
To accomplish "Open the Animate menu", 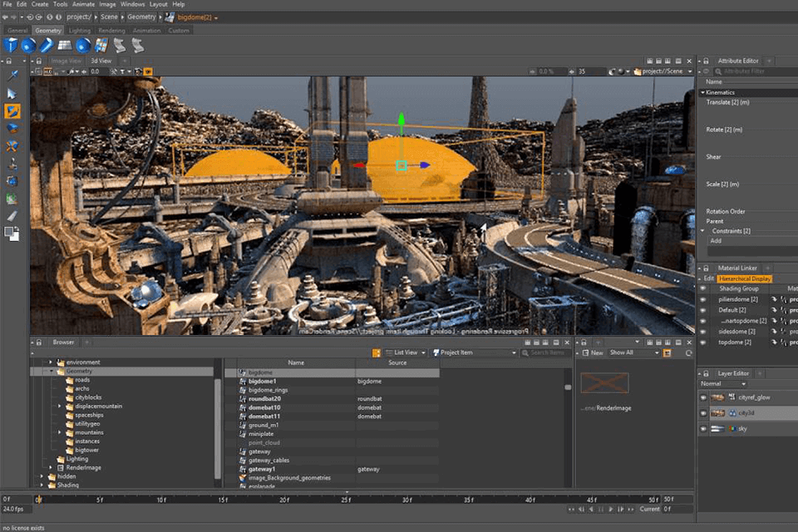I will coord(83,4).
